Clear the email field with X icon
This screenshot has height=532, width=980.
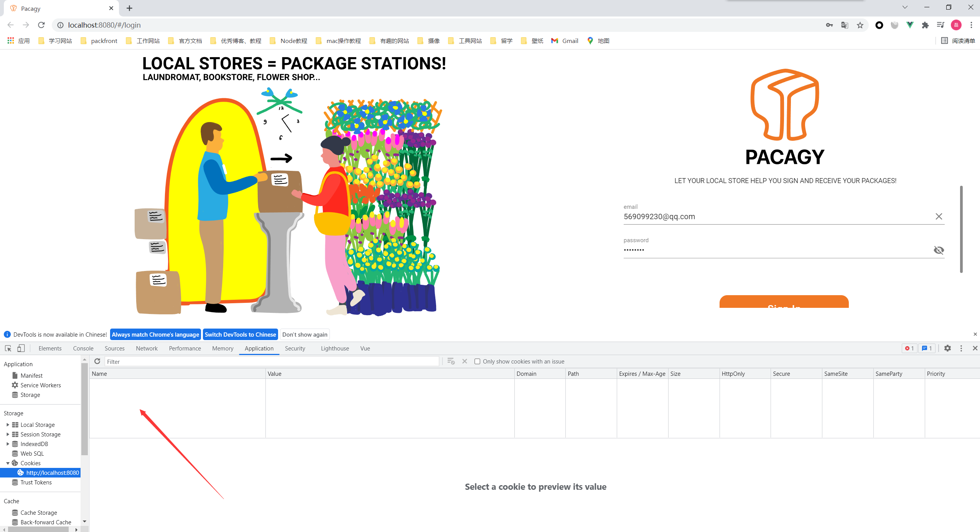point(939,216)
